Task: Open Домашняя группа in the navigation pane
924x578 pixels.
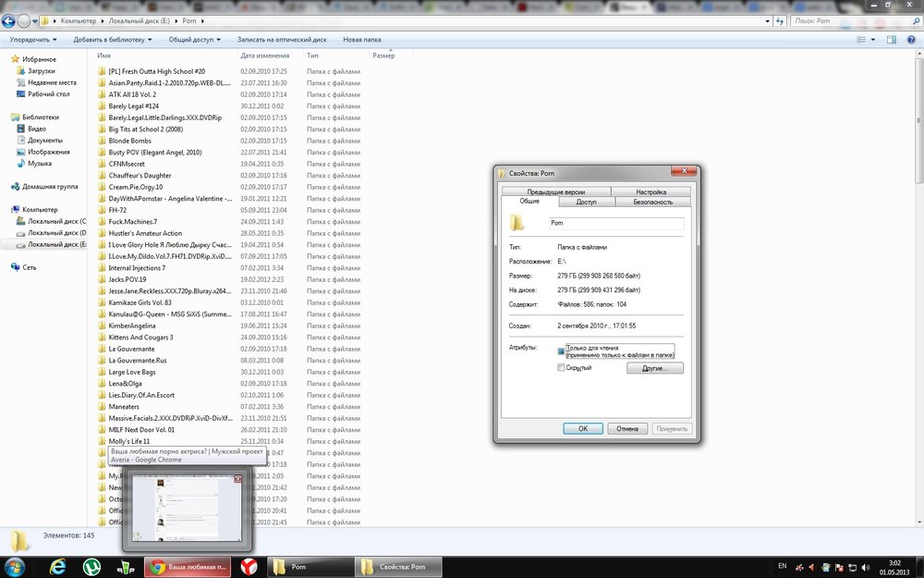Action: point(49,186)
